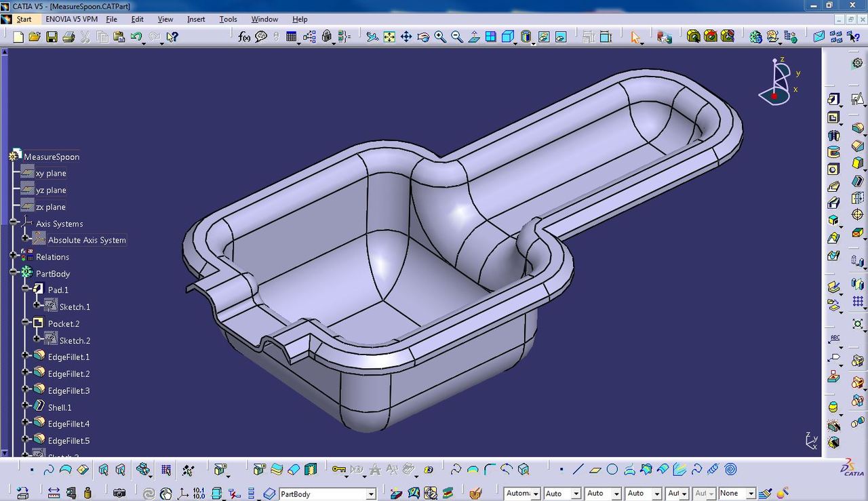Click the Isometric View cube icon
This screenshot has height=501, width=868.
point(508,37)
